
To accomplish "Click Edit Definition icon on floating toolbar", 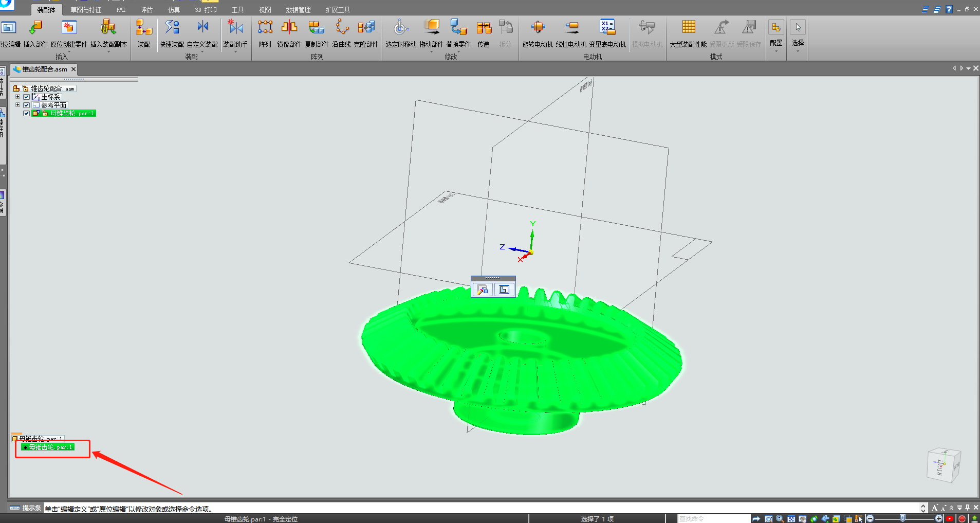I will point(483,290).
